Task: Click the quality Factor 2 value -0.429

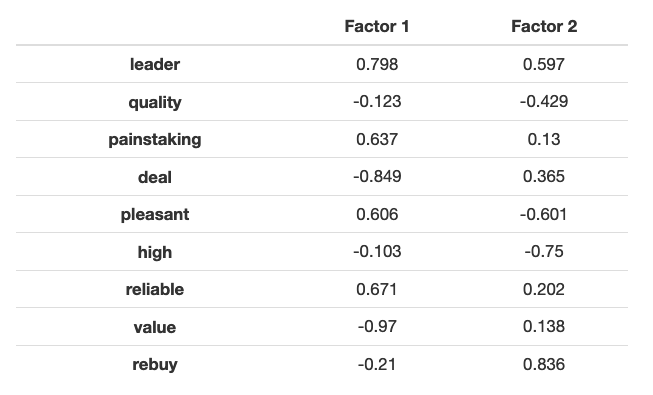Action: pyautogui.click(x=544, y=102)
